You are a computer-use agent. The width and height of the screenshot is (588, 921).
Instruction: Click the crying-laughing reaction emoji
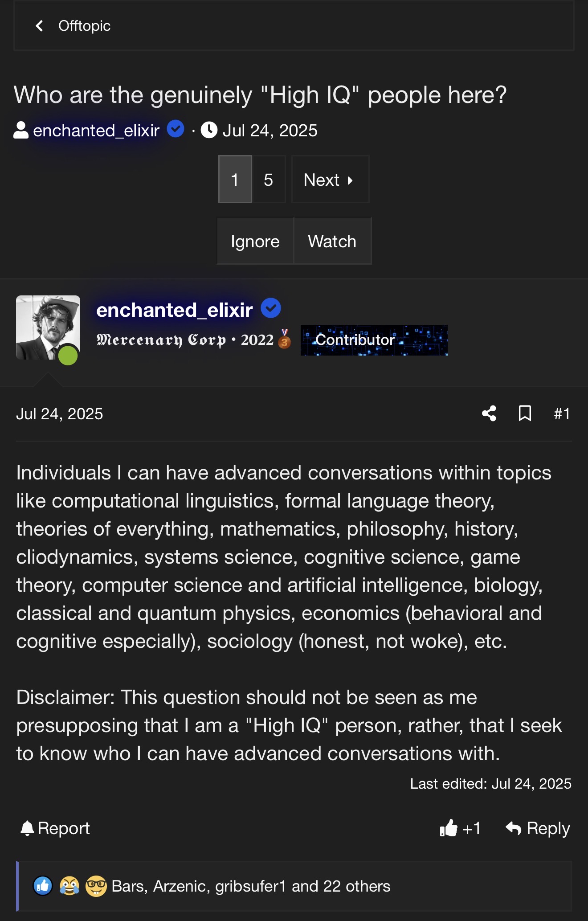(x=69, y=886)
